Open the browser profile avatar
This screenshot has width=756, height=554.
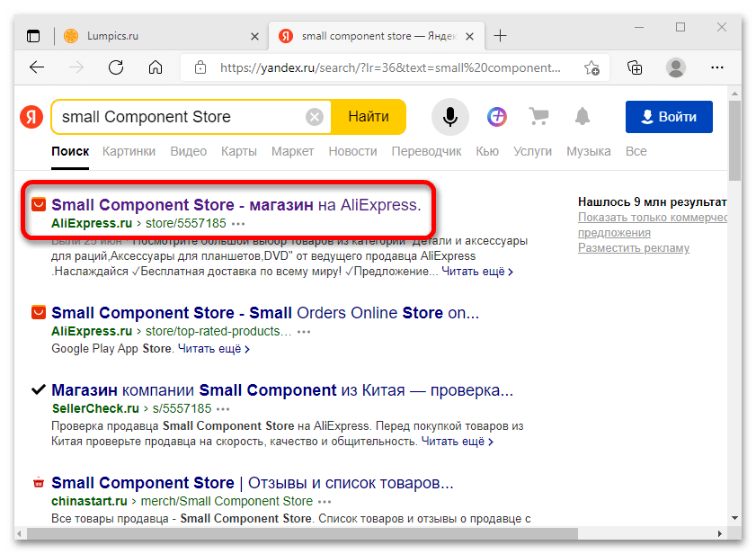(x=675, y=67)
